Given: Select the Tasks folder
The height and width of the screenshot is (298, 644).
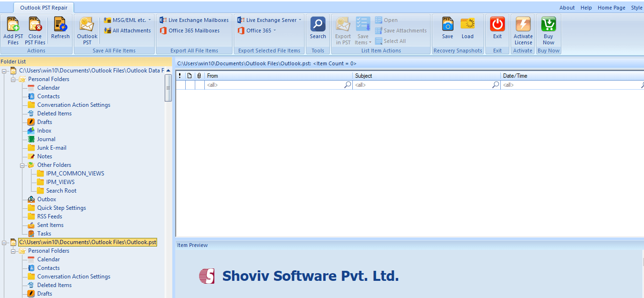Looking at the screenshot, I should 44,234.
